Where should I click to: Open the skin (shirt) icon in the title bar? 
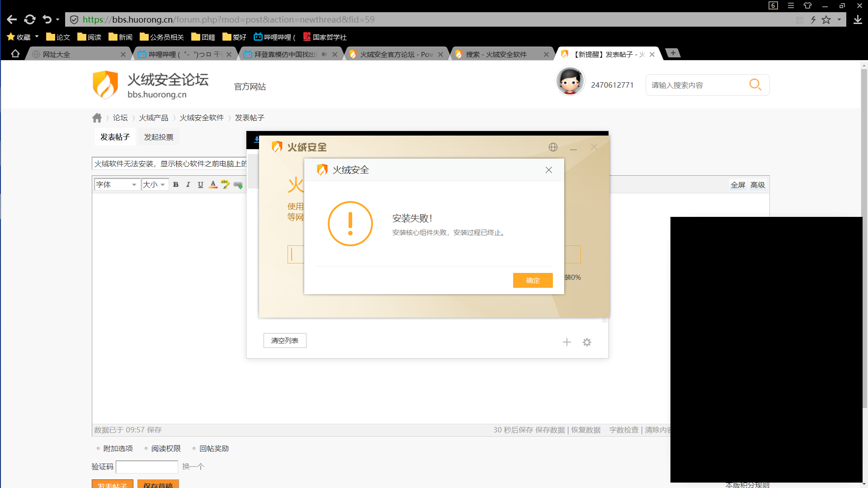[807, 5]
